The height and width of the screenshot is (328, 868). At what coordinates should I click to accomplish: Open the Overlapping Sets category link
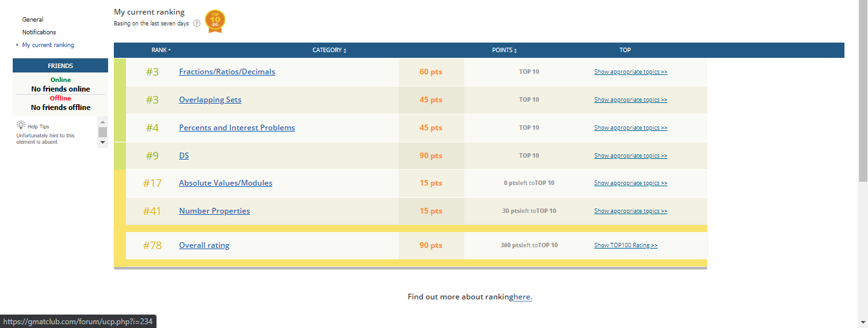(210, 100)
